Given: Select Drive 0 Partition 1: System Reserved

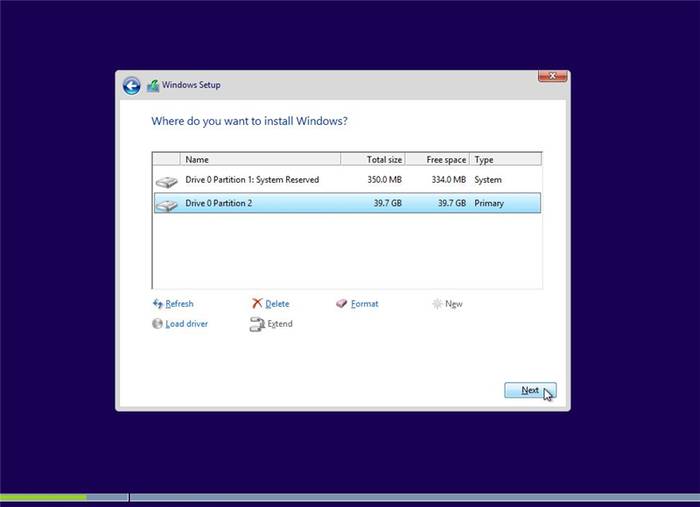Looking at the screenshot, I should pos(347,180).
